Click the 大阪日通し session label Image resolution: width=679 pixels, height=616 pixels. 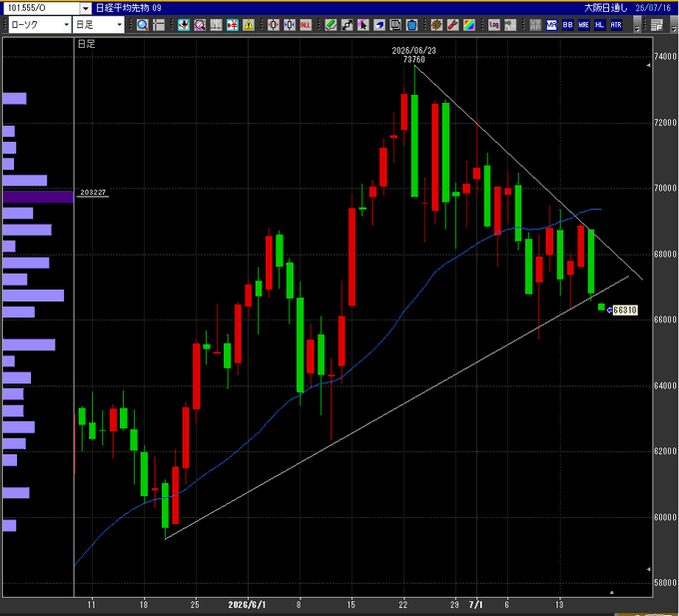[606, 8]
